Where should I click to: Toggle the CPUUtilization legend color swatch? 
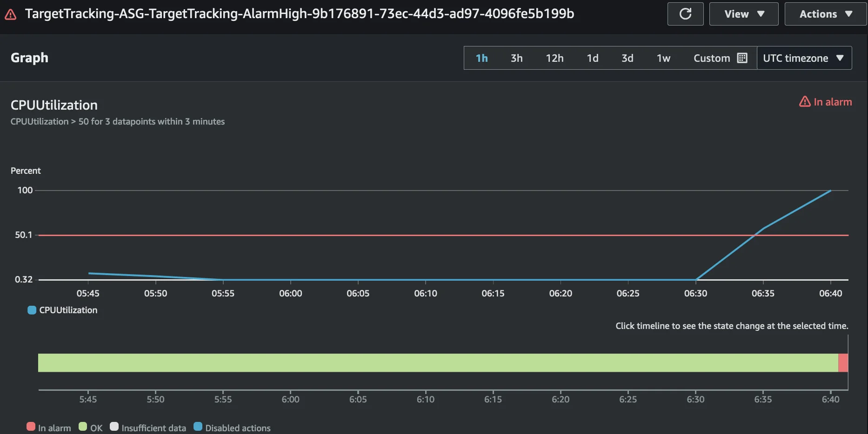click(x=32, y=310)
